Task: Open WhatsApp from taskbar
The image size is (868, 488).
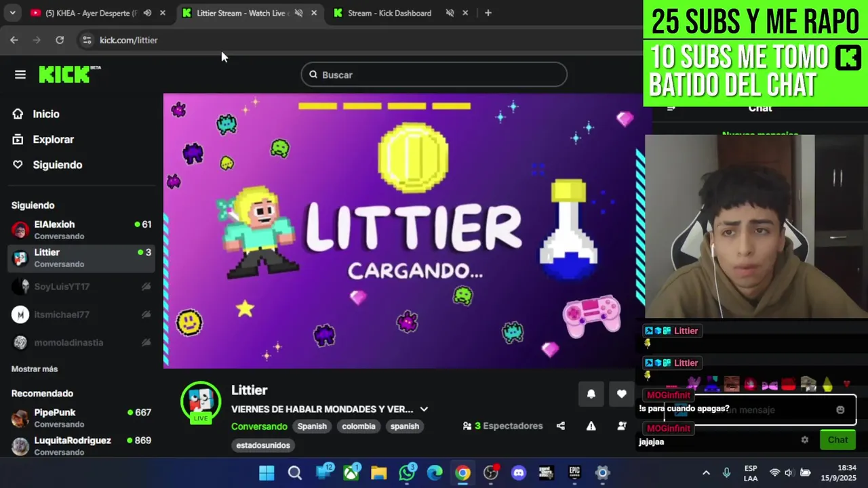Action: [x=407, y=473]
